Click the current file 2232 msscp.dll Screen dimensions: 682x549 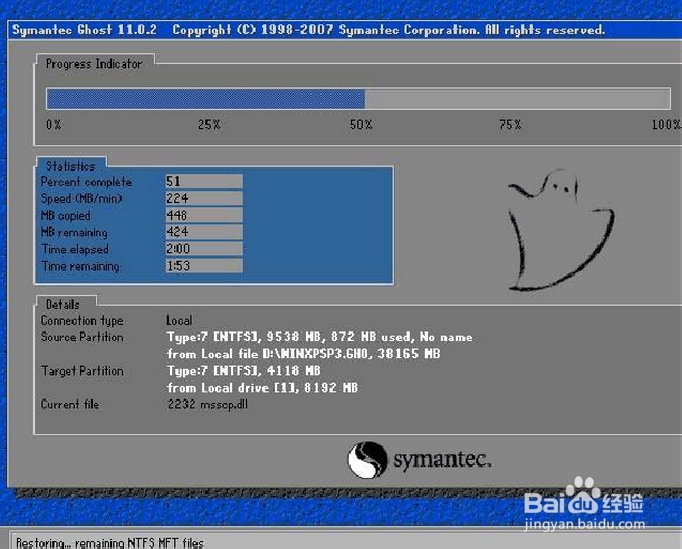click(207, 405)
